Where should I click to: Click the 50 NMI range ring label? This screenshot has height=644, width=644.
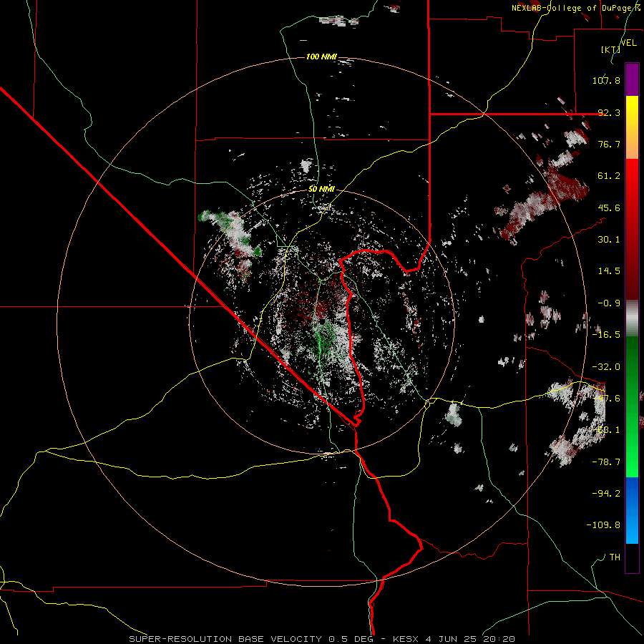coord(321,189)
